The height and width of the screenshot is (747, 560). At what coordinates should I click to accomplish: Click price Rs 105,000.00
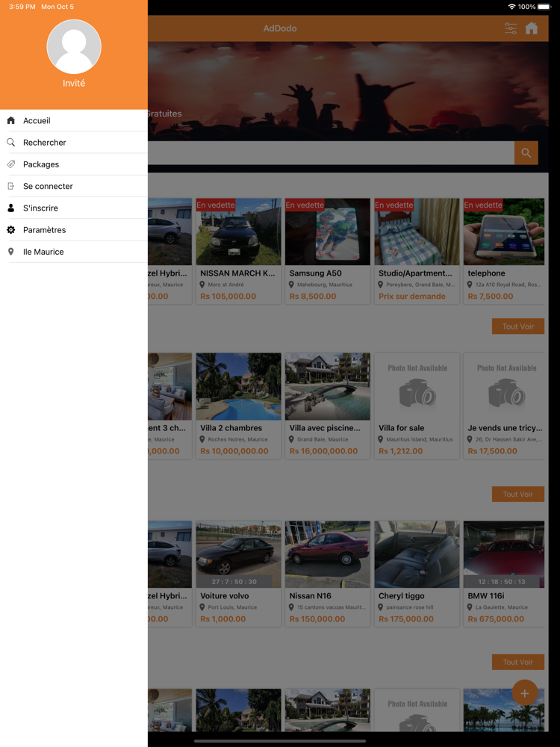click(x=228, y=297)
